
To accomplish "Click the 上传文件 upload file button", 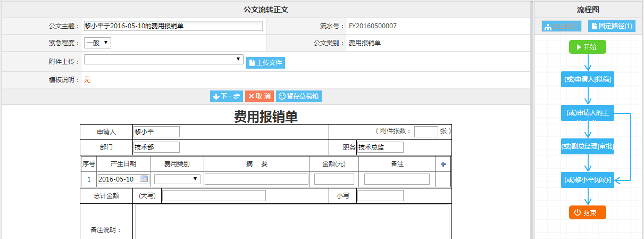I will pos(265,63).
